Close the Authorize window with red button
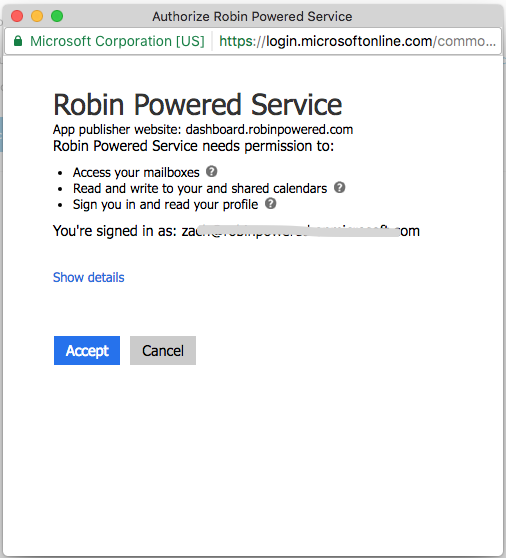 click(x=17, y=16)
